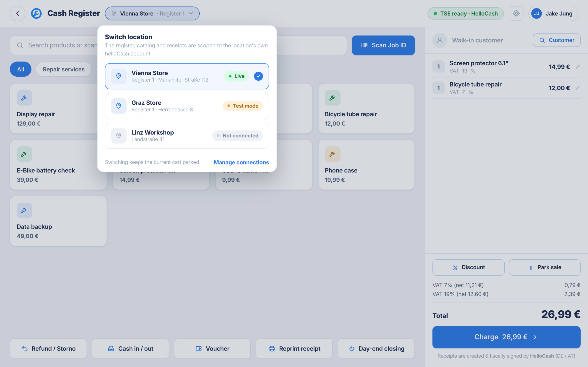Expand Charge 26,99 € chevron
This screenshot has width=588, height=367.
coord(535,337)
